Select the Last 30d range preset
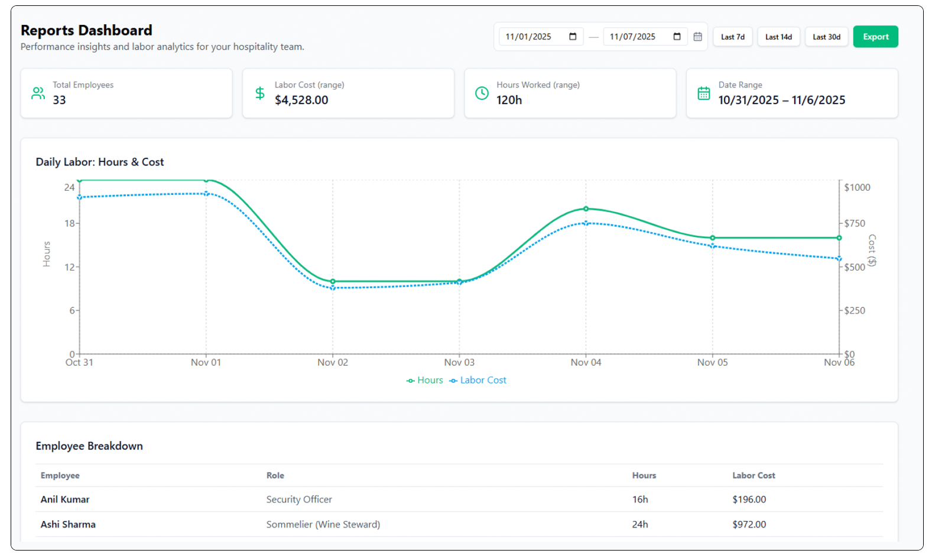 pyautogui.click(x=826, y=37)
